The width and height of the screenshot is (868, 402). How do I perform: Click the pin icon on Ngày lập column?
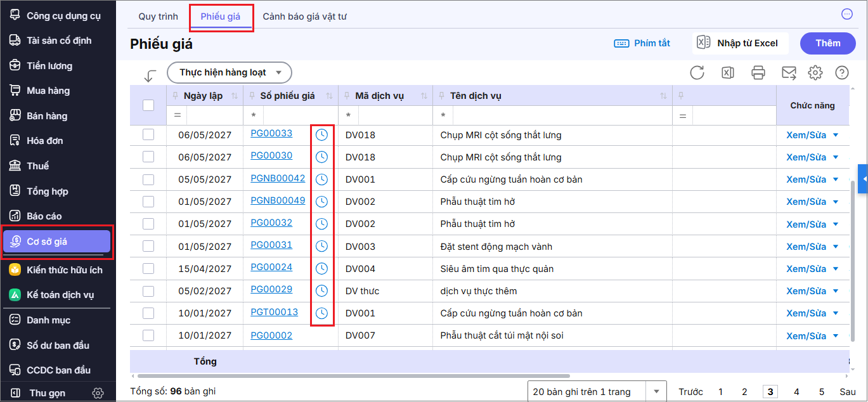point(176,96)
